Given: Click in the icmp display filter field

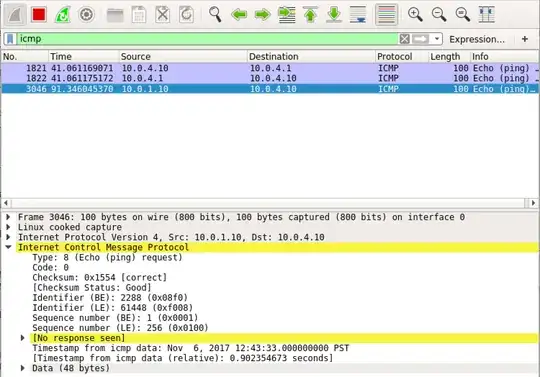Looking at the screenshot, I should (208, 39).
